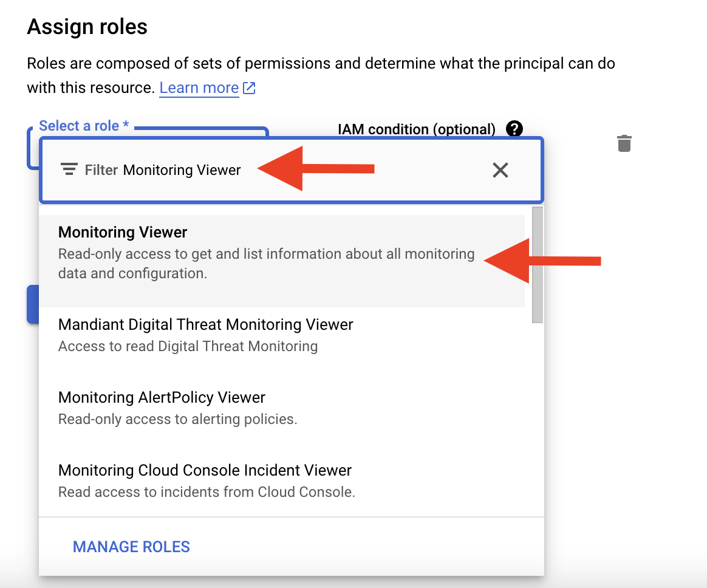707x588 pixels.
Task: Click the Monitoring Viewer description text
Action: [266, 264]
